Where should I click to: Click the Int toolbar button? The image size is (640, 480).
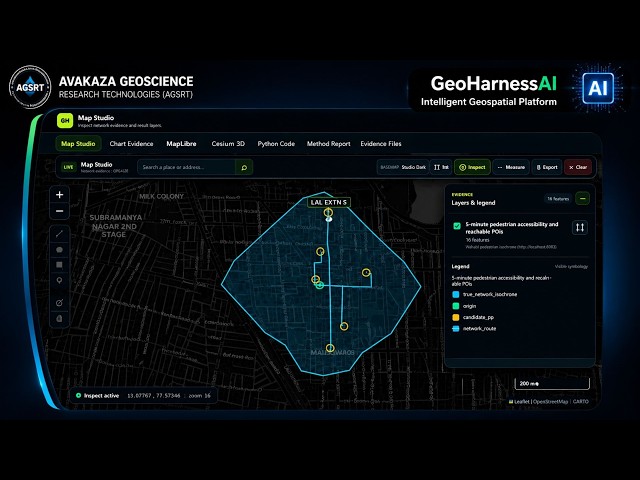tap(441, 167)
